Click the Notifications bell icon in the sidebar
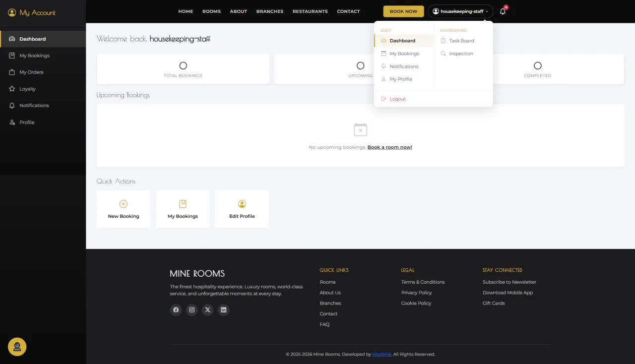The image size is (635, 364). point(12,105)
